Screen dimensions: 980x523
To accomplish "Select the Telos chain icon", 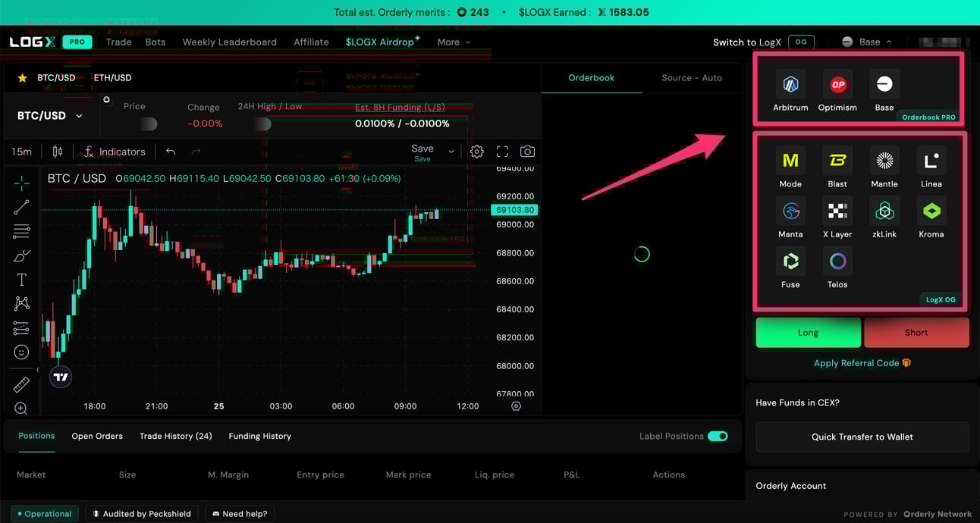I will click(x=837, y=261).
